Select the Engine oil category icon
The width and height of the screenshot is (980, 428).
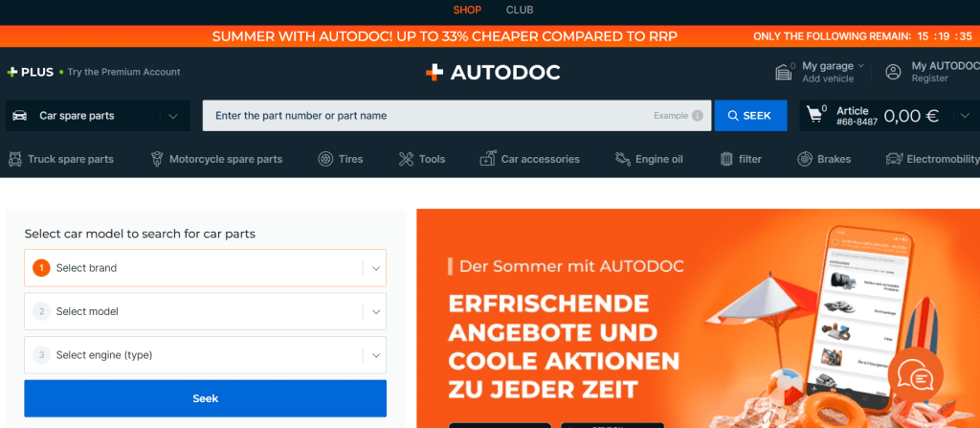(622, 159)
